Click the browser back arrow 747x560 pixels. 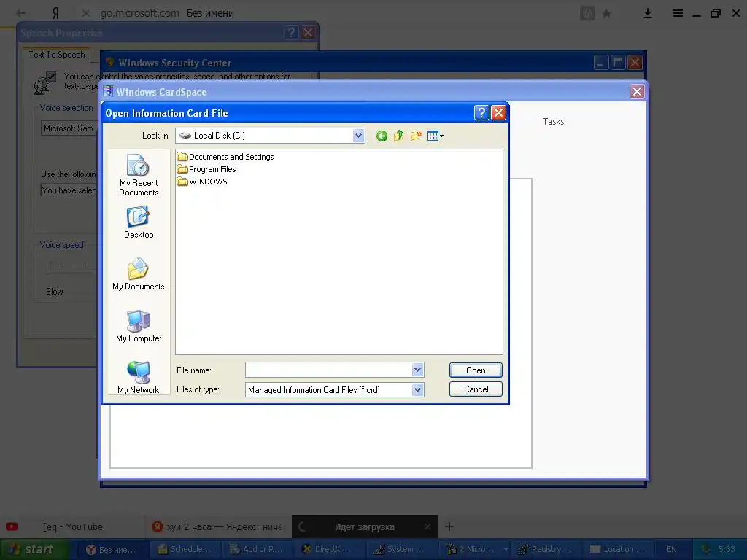tap(21, 13)
